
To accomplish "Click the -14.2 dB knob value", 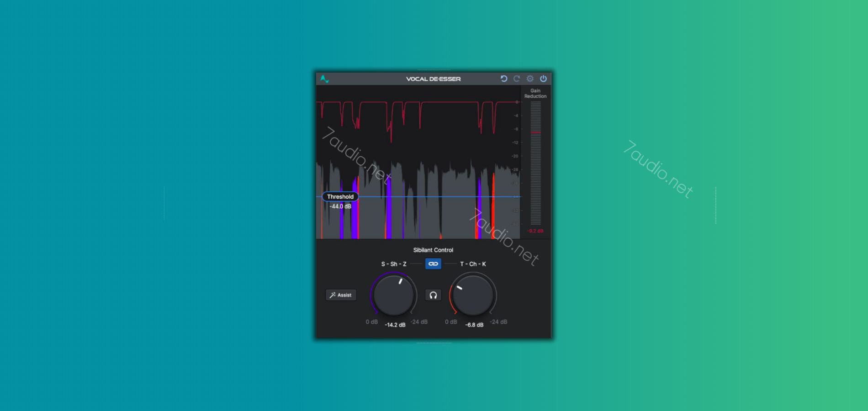I will pos(395,325).
